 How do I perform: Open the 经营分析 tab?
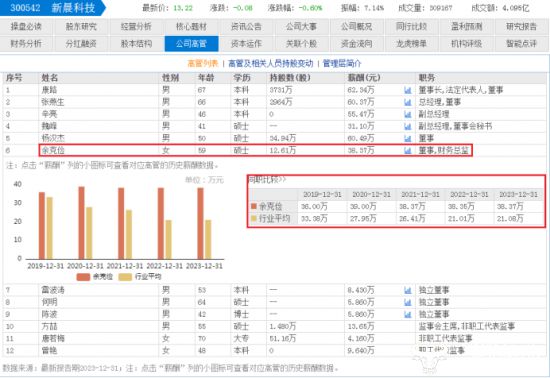(x=136, y=26)
